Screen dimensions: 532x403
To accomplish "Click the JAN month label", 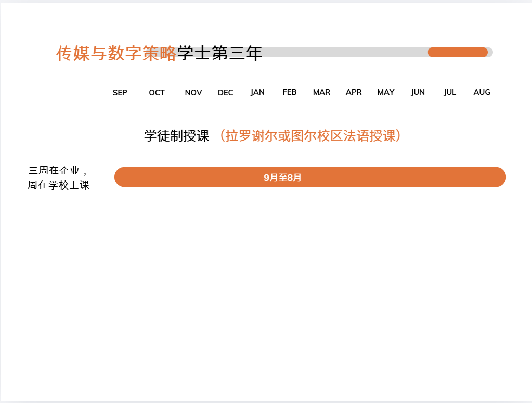I will click(257, 92).
